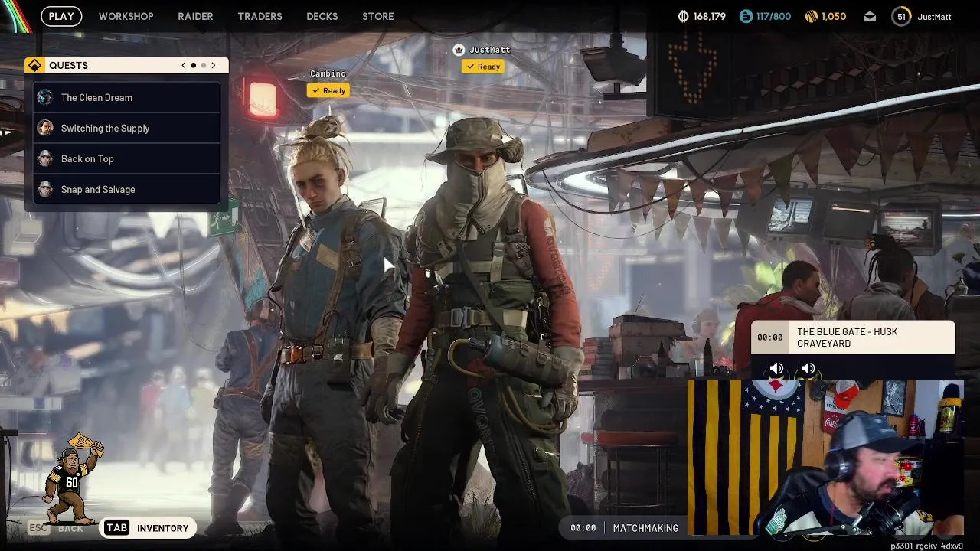Screen dimensions: 980x551
Task: Open the RAIDER tab
Action: (x=195, y=16)
